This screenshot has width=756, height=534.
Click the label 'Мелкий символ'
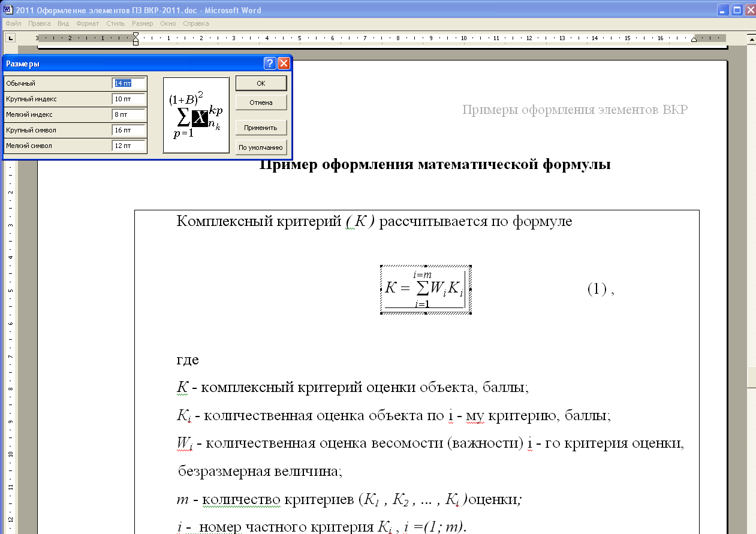pyautogui.click(x=29, y=146)
